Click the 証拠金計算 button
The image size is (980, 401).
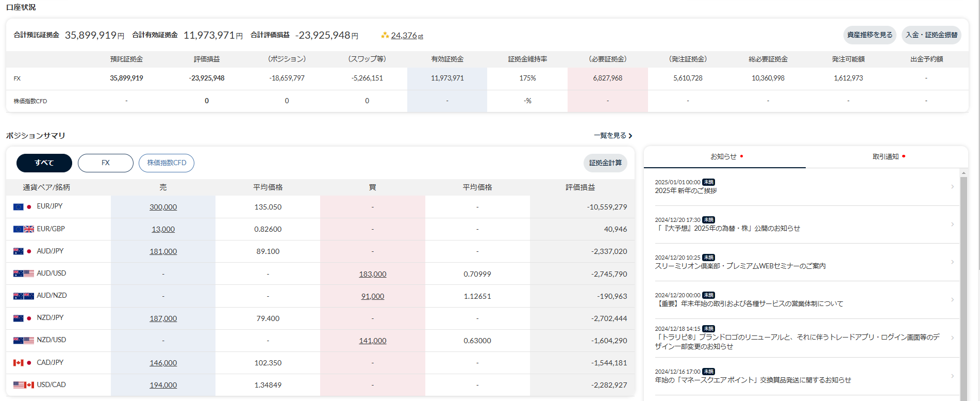point(605,163)
